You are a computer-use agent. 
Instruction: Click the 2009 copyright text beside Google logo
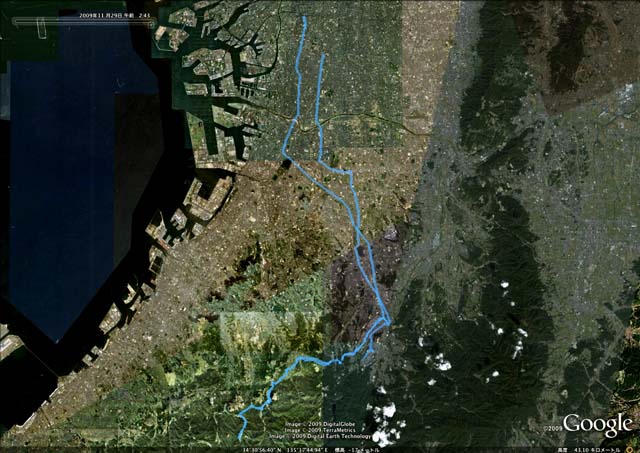point(552,429)
